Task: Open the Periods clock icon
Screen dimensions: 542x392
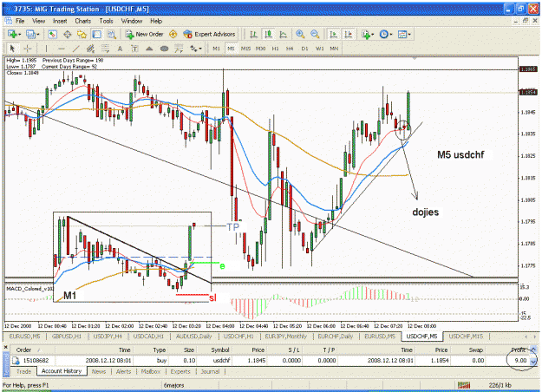Action: click(383, 34)
